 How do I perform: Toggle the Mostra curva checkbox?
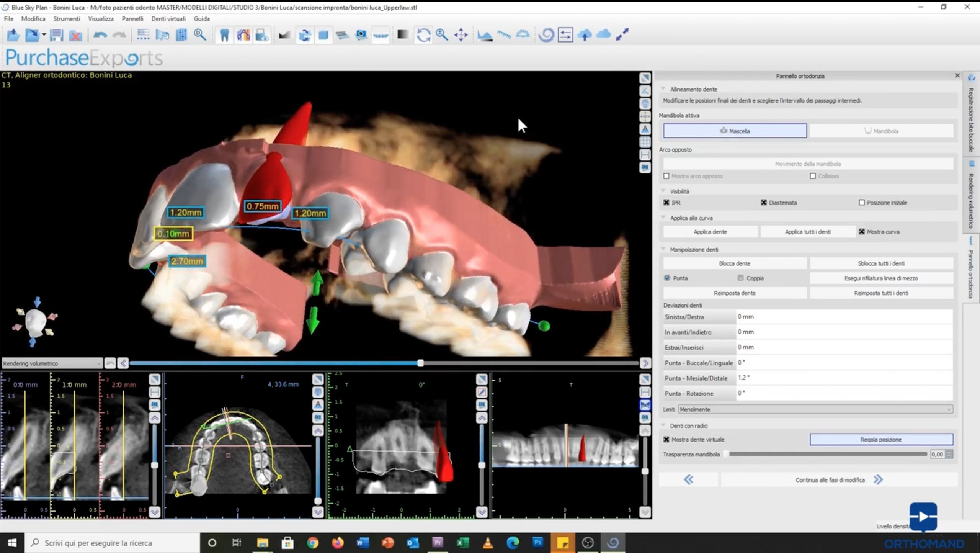point(862,232)
